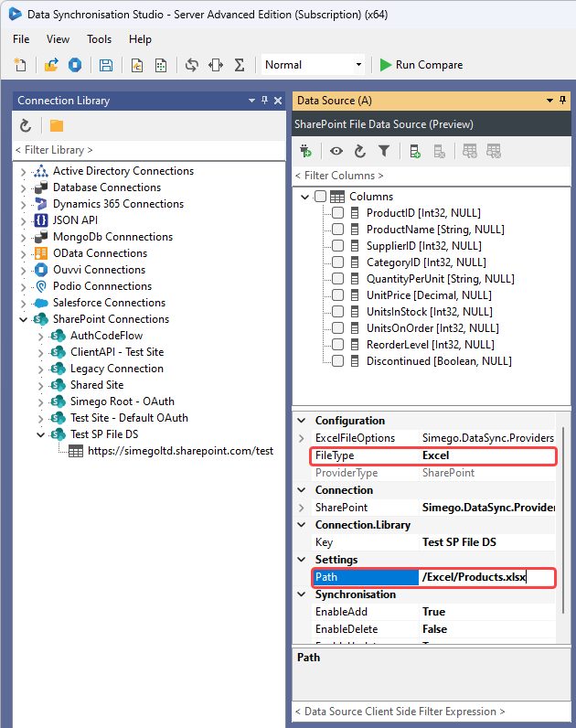Click the swap sides arrows toolbar icon
The height and width of the screenshot is (728, 576).
tap(216, 65)
